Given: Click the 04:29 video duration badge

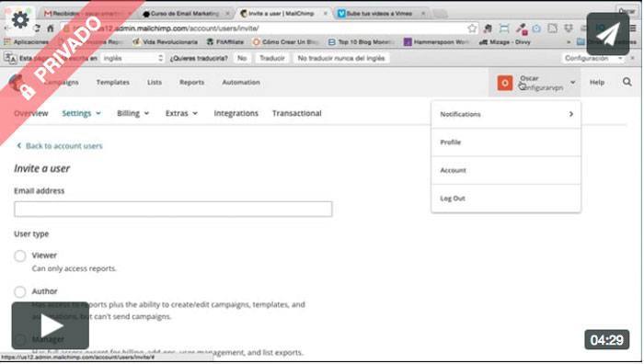Looking at the screenshot, I should pos(606,340).
